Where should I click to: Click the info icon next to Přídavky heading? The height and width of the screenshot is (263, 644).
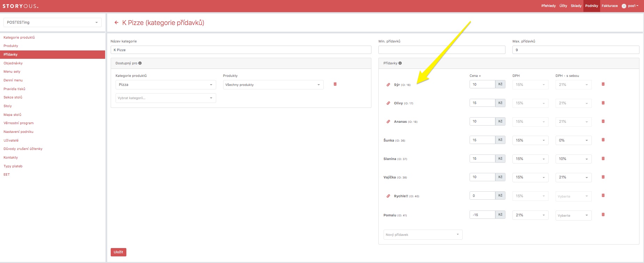tap(400, 63)
